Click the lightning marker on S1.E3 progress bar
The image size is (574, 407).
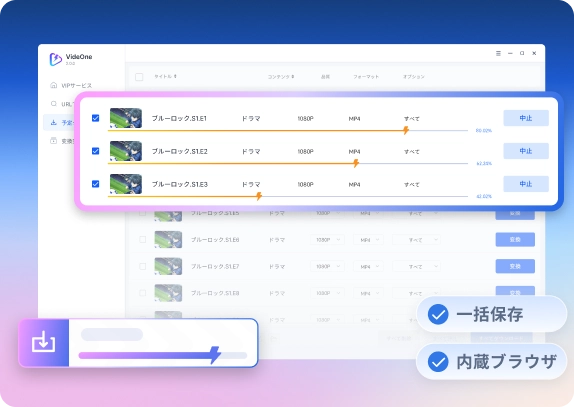[x=259, y=196]
